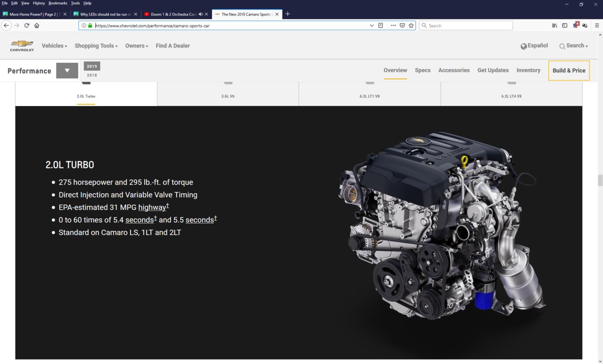Open the Edit menu
The width and height of the screenshot is (603, 364).
(x=15, y=3)
